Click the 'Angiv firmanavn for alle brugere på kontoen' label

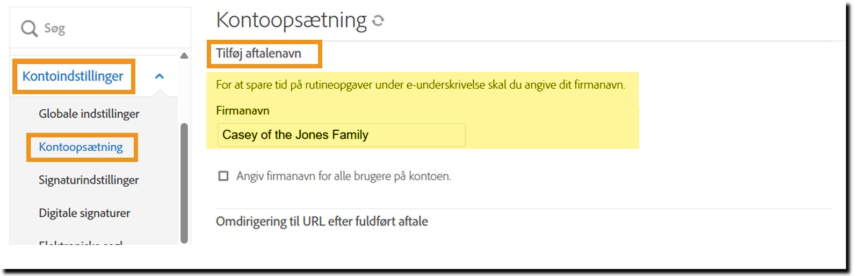pos(343,176)
